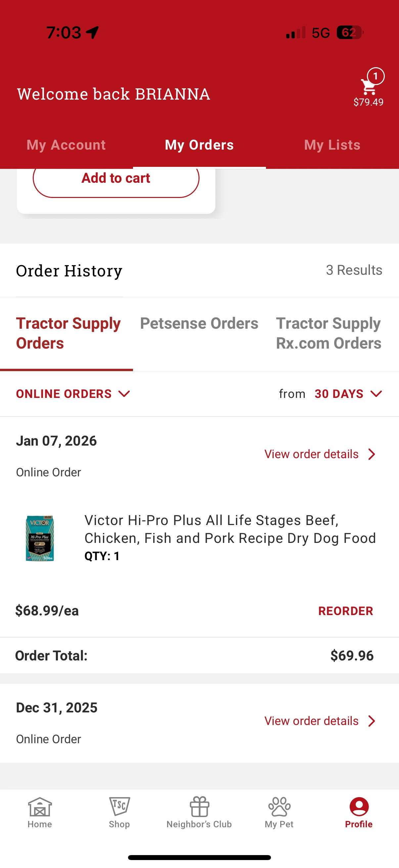
Task: Open My Pet paw icon
Action: pyautogui.click(x=279, y=806)
